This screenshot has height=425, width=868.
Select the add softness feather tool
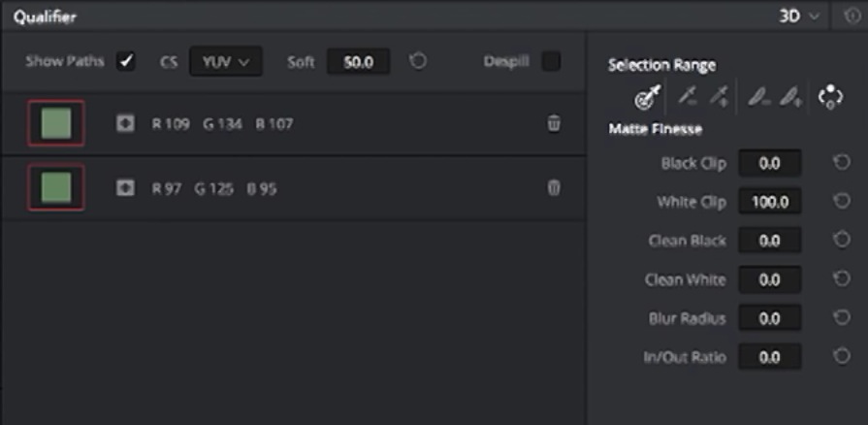(x=790, y=96)
